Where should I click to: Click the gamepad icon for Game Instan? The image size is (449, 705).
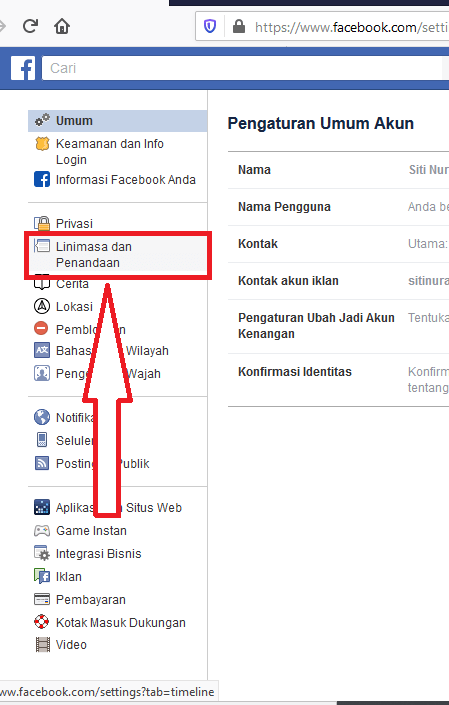coord(42,531)
